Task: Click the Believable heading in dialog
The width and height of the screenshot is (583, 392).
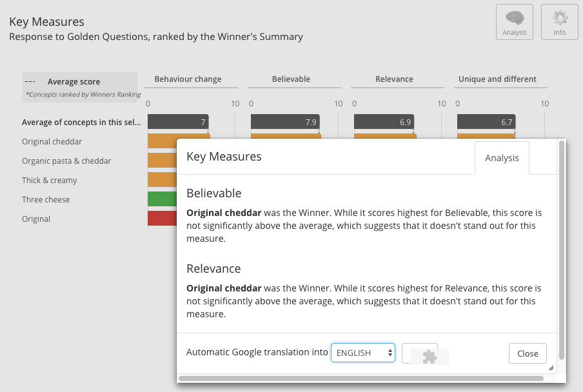Action: (214, 193)
